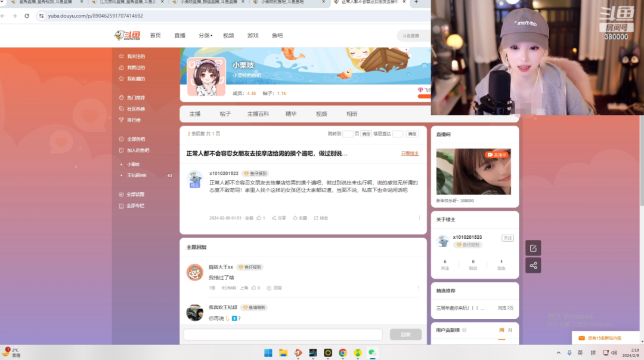Switch to 精华 tab
The width and height of the screenshot is (644, 360).
tap(291, 114)
